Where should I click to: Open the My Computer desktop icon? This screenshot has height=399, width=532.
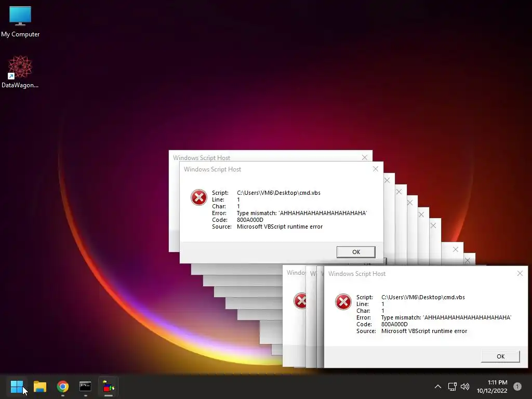tap(20, 21)
